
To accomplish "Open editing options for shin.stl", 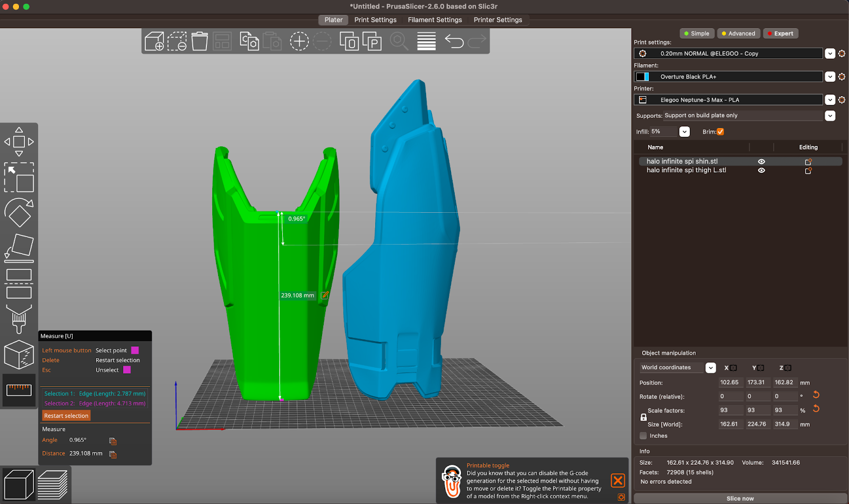I will [808, 161].
